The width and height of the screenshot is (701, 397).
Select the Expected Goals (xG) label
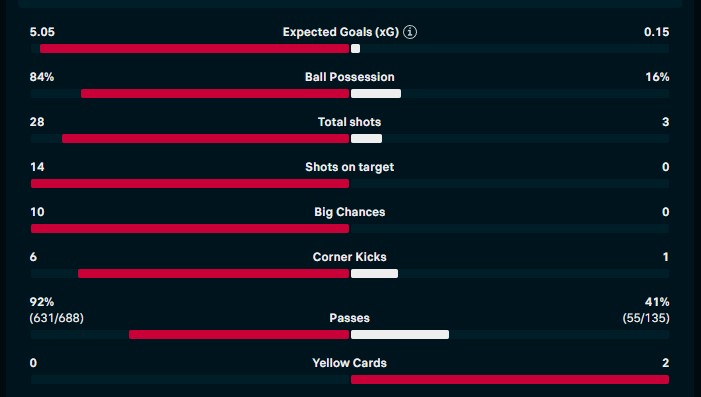[341, 32]
